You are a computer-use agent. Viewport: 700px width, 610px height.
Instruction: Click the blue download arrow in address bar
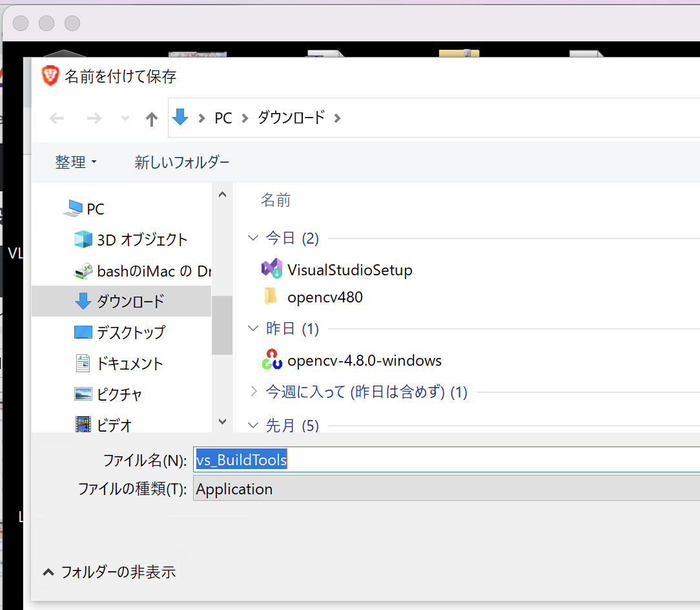click(180, 117)
